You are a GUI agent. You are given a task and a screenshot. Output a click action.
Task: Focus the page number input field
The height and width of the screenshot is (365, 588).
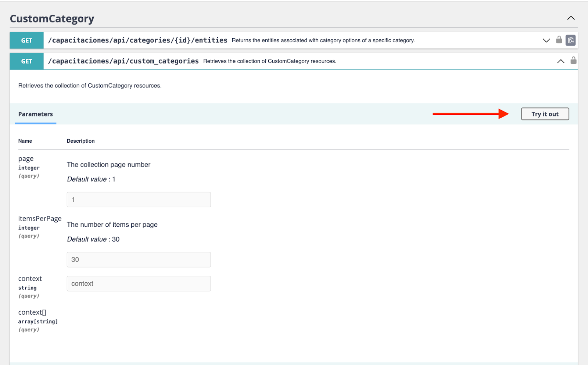(139, 200)
